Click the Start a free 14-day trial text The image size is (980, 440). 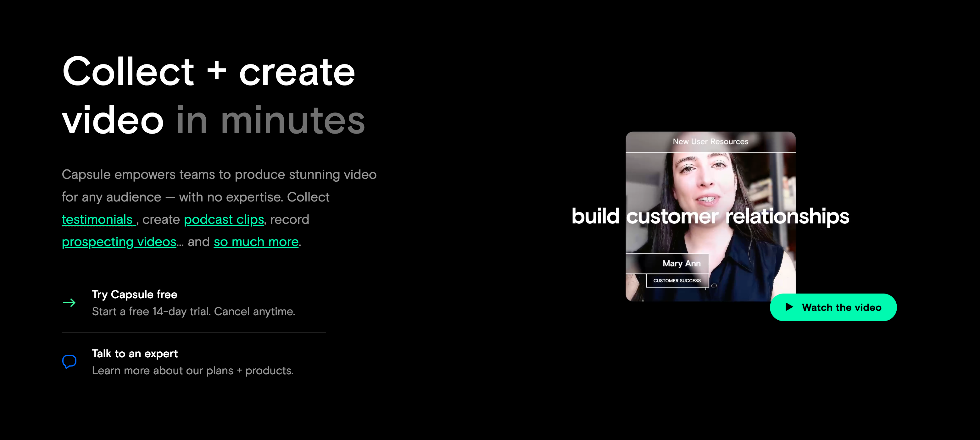tap(193, 311)
